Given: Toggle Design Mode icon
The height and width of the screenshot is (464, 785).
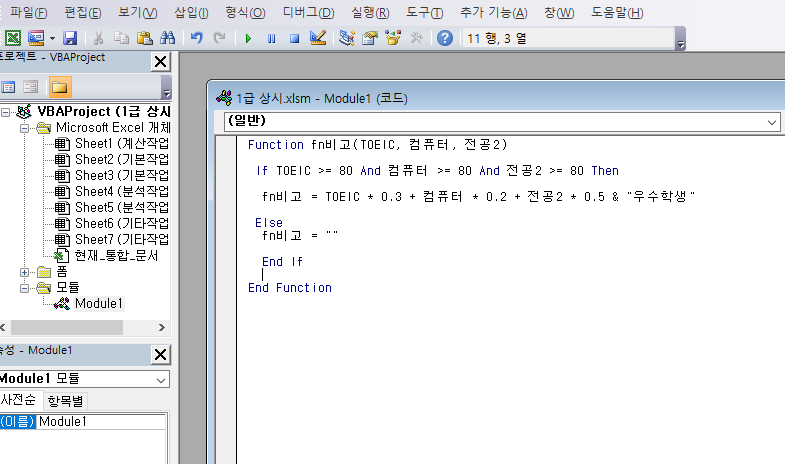Looking at the screenshot, I should [318, 38].
